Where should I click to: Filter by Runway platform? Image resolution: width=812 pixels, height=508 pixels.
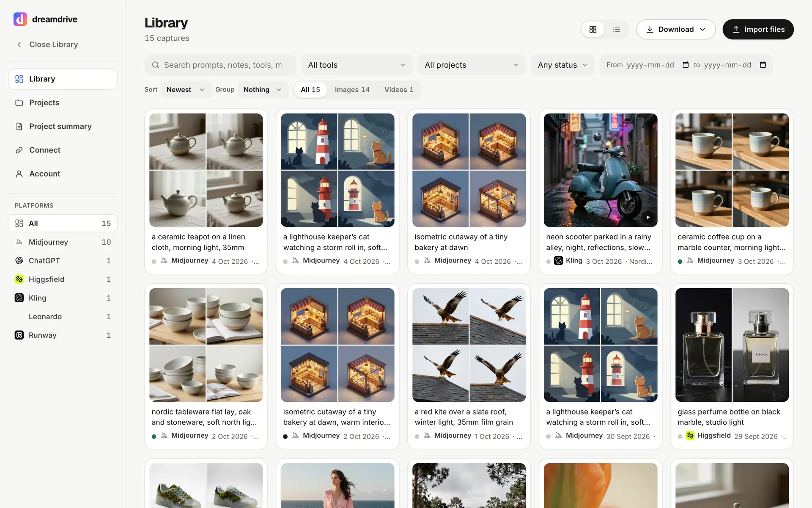(x=63, y=335)
